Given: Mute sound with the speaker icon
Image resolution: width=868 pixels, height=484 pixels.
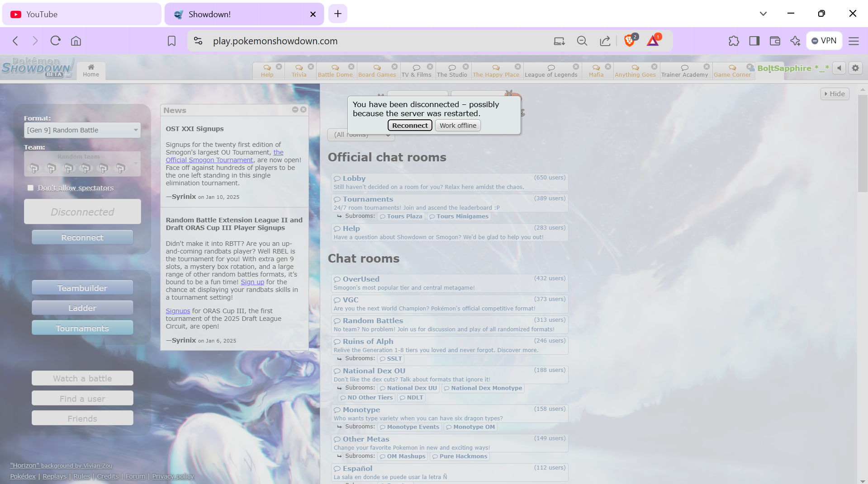Looking at the screenshot, I should coord(839,68).
